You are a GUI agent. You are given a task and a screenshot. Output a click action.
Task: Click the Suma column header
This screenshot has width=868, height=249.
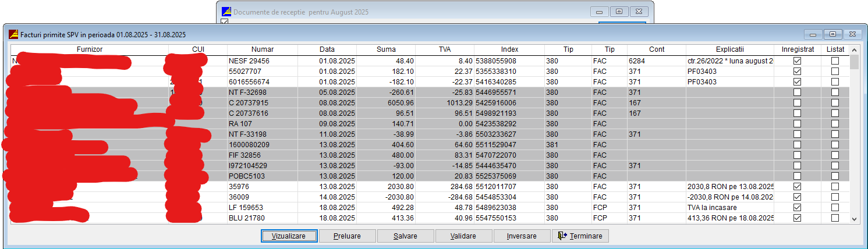click(x=385, y=49)
